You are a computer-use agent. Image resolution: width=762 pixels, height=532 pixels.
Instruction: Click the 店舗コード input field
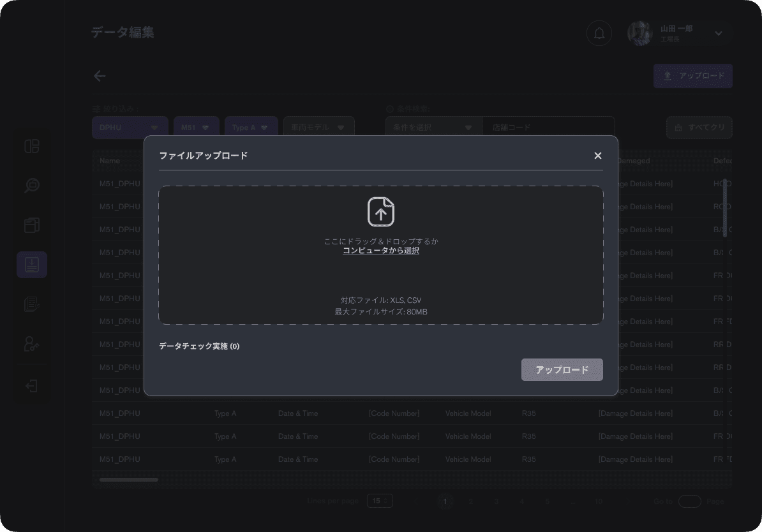(548, 126)
